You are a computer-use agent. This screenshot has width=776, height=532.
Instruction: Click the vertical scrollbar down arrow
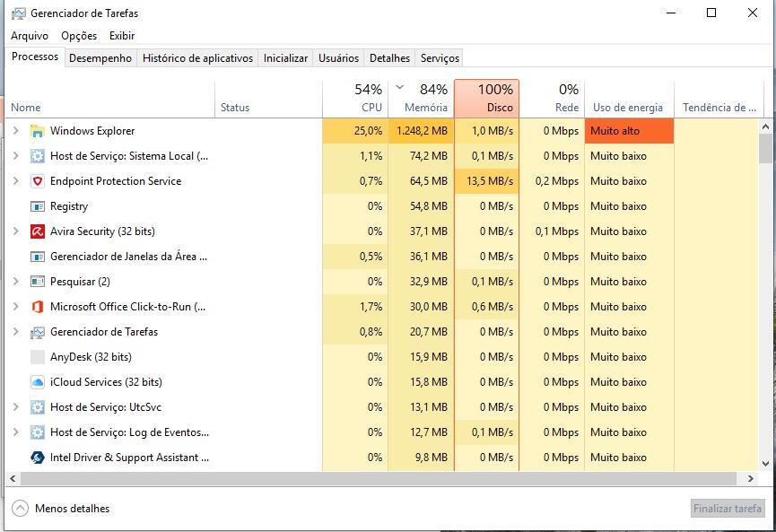(765, 464)
